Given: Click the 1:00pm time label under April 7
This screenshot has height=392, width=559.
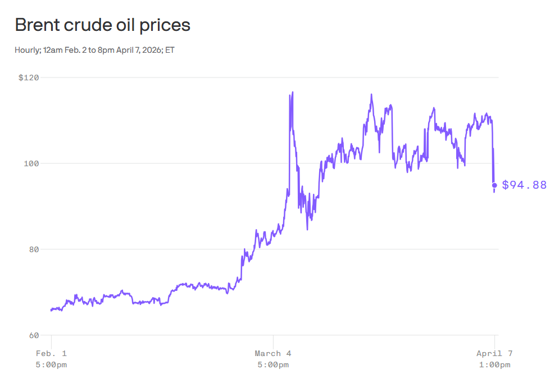Looking at the screenshot, I should (494, 366).
